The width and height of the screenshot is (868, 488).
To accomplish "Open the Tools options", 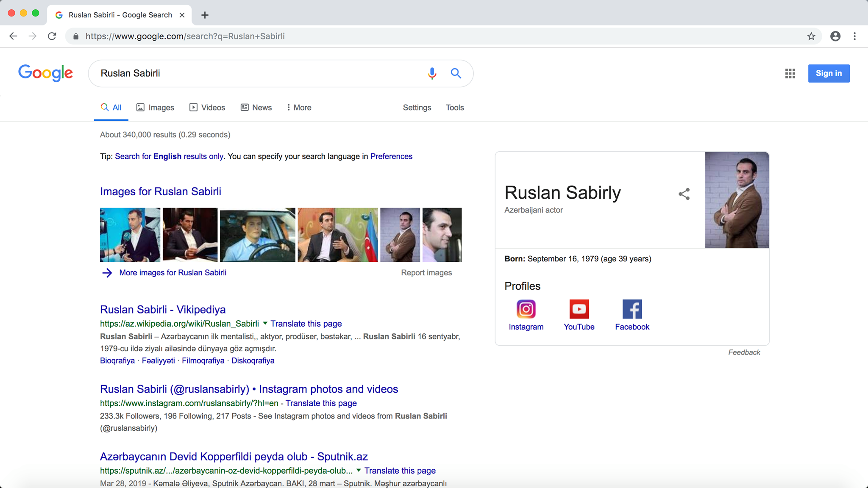I will 455,108.
